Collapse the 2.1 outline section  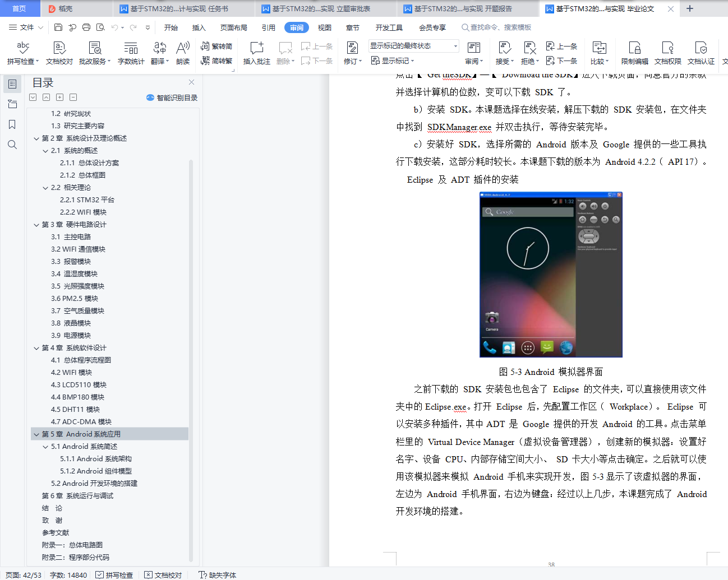click(x=45, y=151)
